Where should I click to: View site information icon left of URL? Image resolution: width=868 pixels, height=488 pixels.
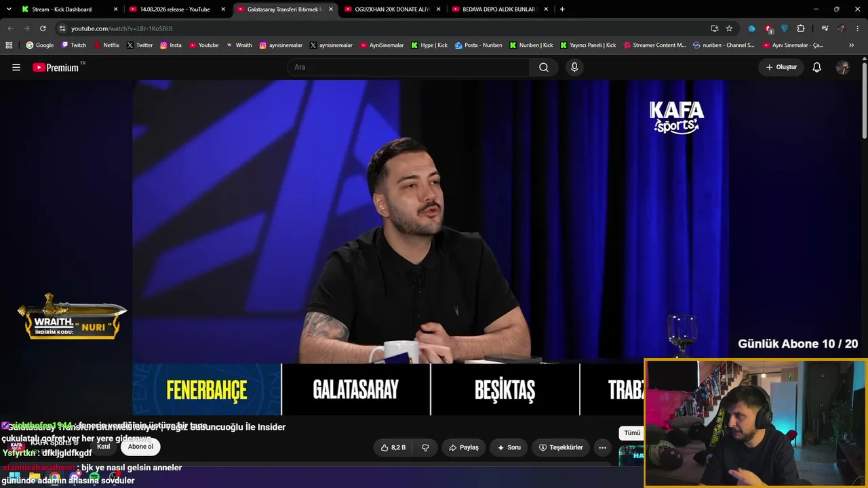coord(62,28)
